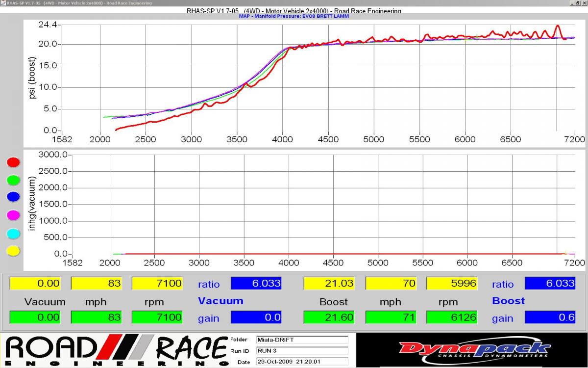This screenshot has height=368, width=588.
Task: Select the yellow run indicator circle
Action: [x=13, y=251]
